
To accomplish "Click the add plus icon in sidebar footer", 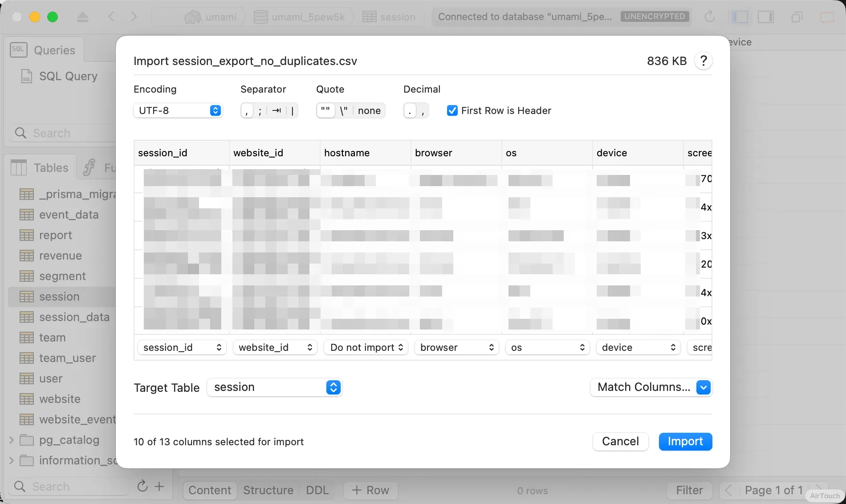I will point(159,486).
